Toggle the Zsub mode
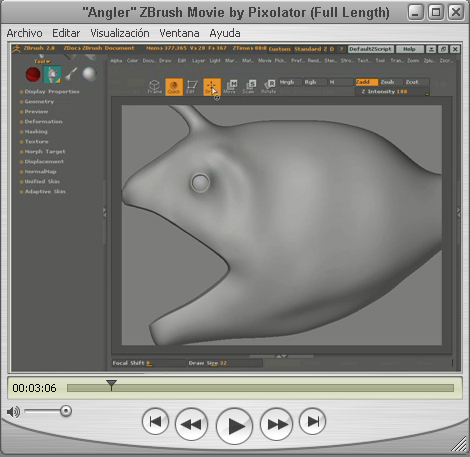Image resolution: width=470 pixels, height=457 pixels. tap(391, 82)
